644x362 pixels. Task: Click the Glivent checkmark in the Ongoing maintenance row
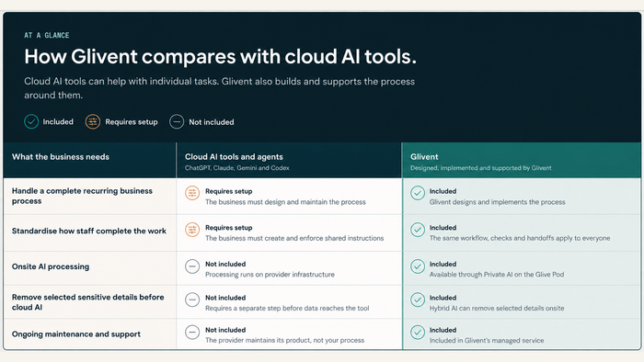[x=418, y=332]
